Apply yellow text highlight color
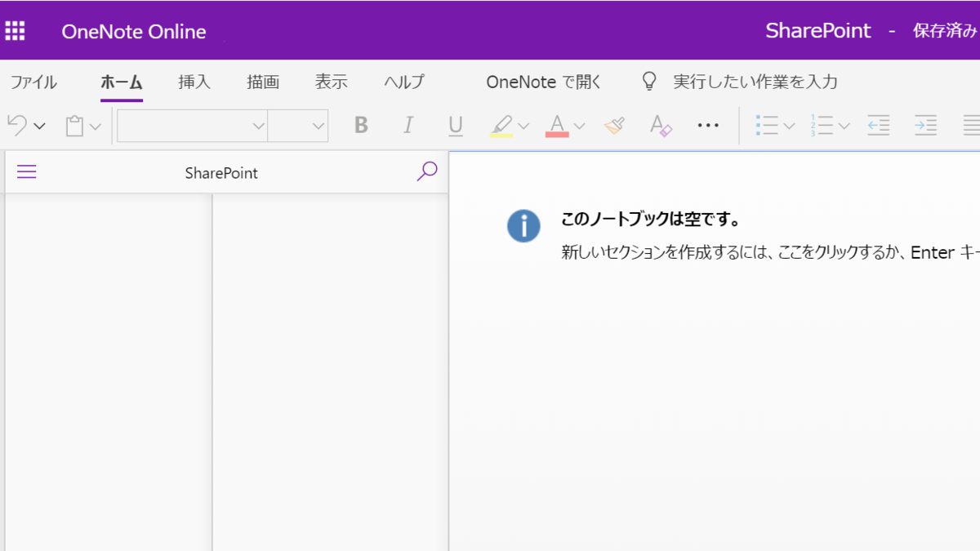Image resolution: width=980 pixels, height=551 pixels. 501,126
